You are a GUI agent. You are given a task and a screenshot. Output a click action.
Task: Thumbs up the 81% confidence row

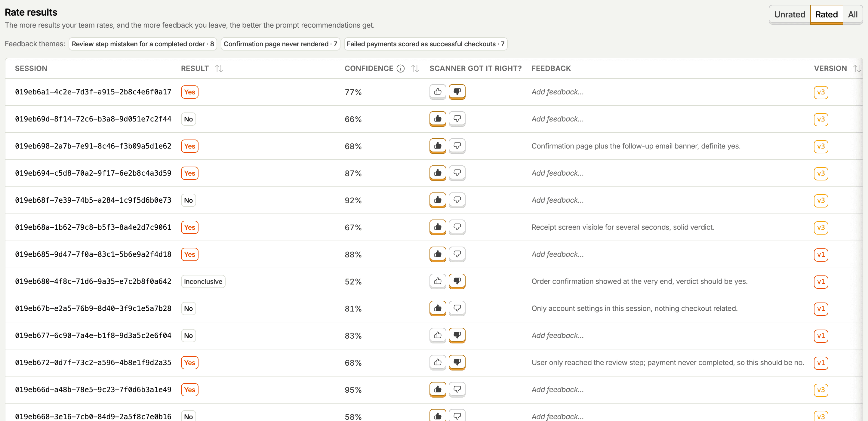pyautogui.click(x=438, y=308)
